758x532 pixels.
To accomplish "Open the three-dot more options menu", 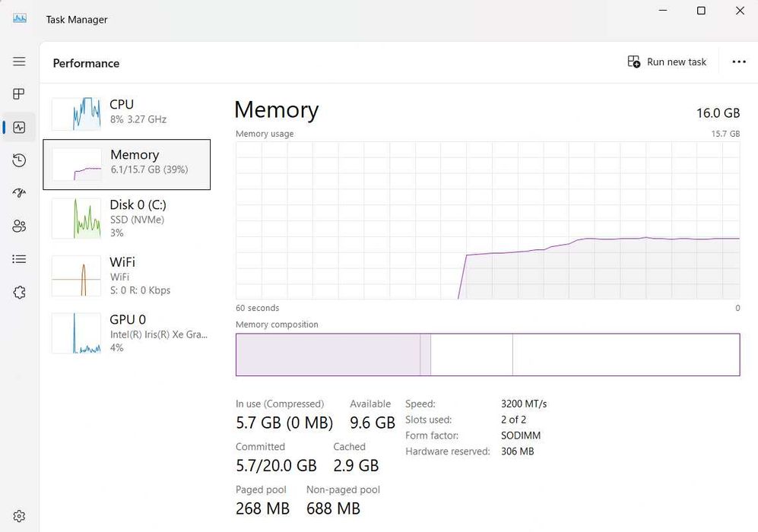I will [x=739, y=62].
